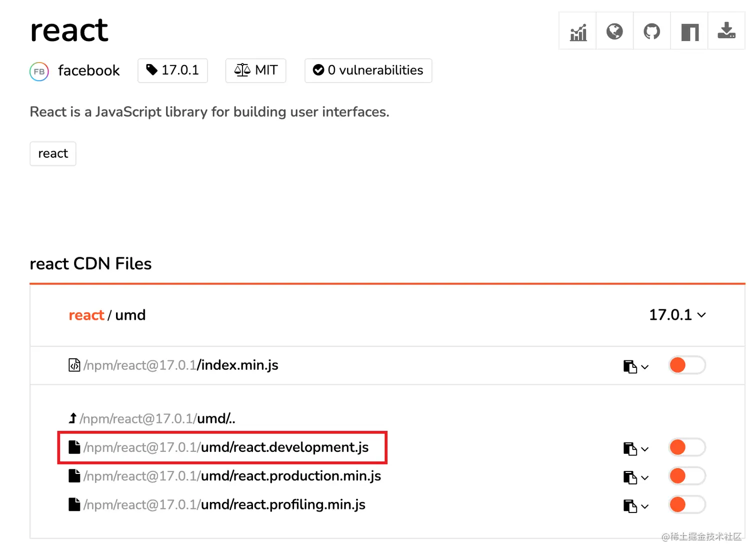Toggle the switch for react.development.js

687,447
